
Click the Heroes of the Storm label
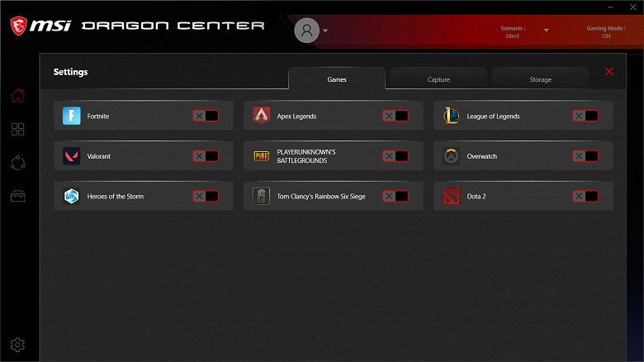(x=116, y=197)
